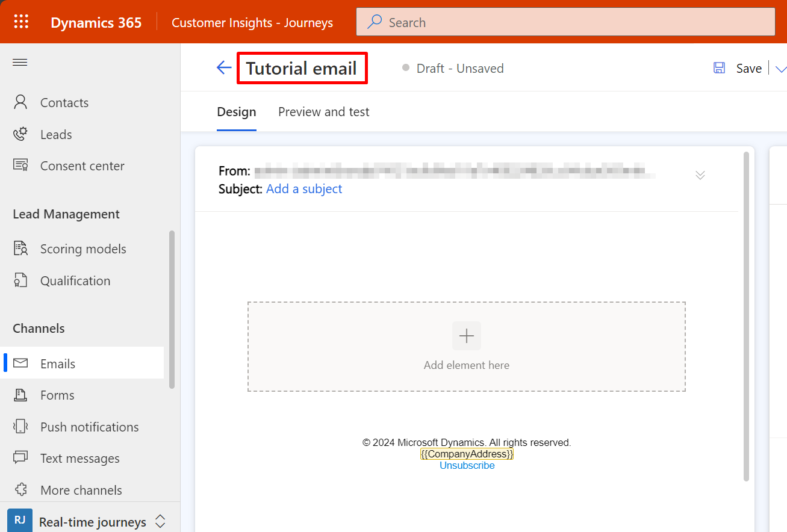Click the Push notifications phone icon
The width and height of the screenshot is (787, 532).
[x=20, y=427]
